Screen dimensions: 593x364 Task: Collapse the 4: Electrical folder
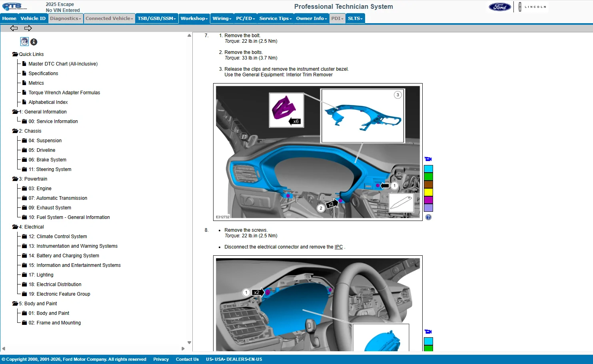pos(15,227)
